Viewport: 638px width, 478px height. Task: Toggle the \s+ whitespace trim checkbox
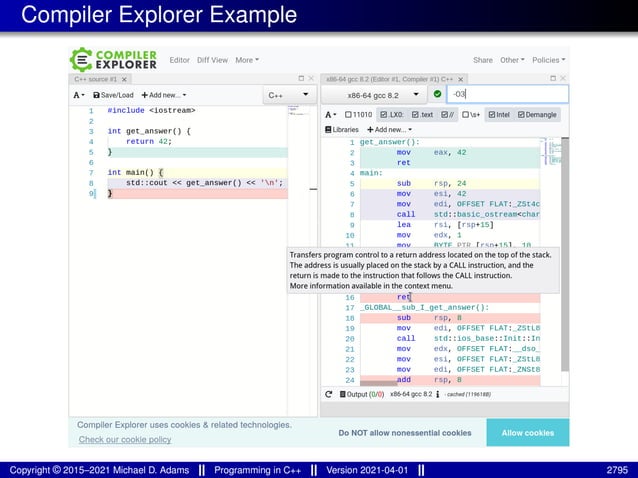pyautogui.click(x=471, y=115)
